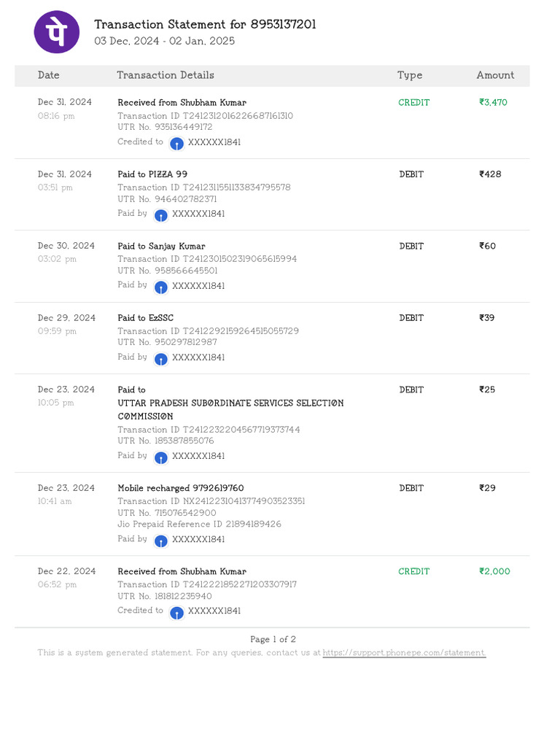Click the "Page 1 of 2" indicator

point(273,640)
